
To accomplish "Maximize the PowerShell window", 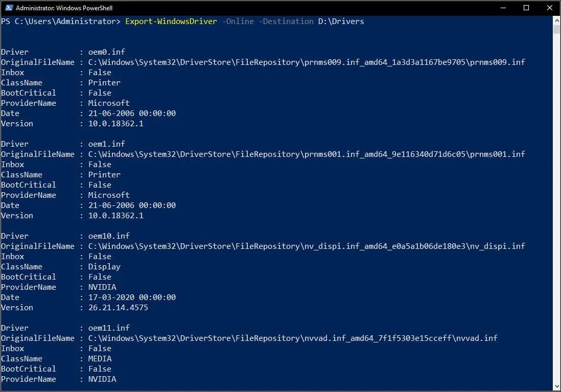I will pos(526,8).
